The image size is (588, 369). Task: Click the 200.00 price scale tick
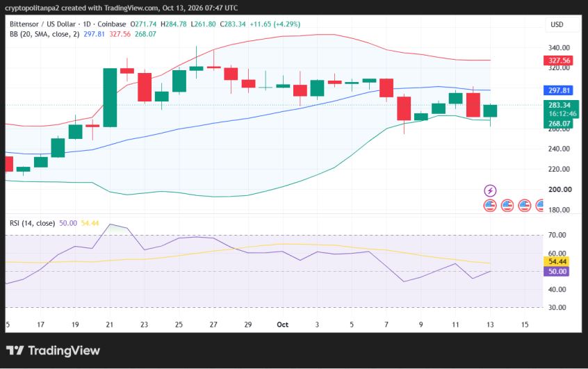[x=560, y=190]
